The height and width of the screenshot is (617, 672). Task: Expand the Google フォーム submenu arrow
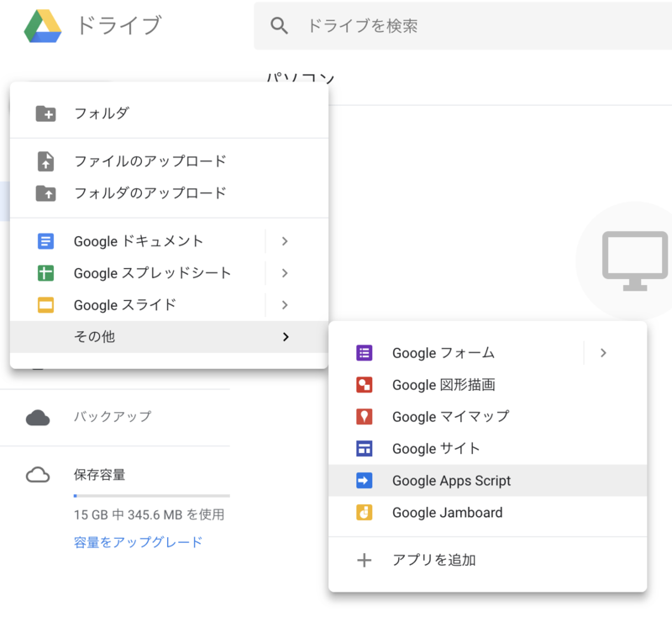[603, 353]
